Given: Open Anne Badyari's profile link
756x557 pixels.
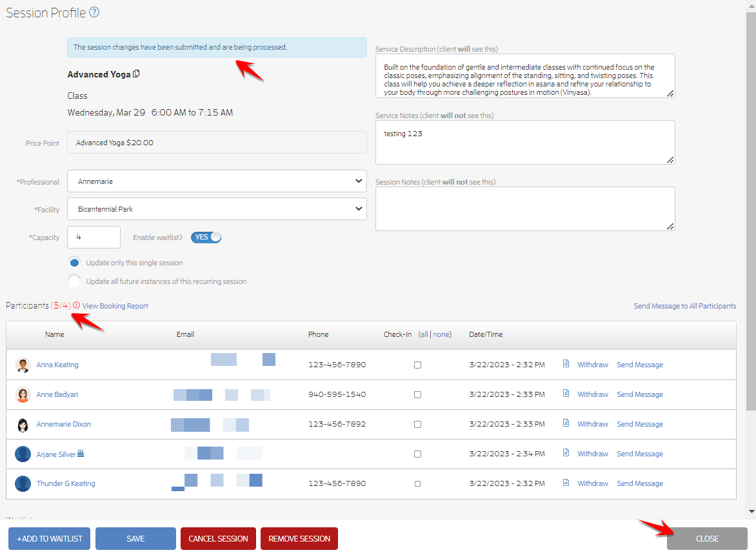Looking at the screenshot, I should pos(57,394).
